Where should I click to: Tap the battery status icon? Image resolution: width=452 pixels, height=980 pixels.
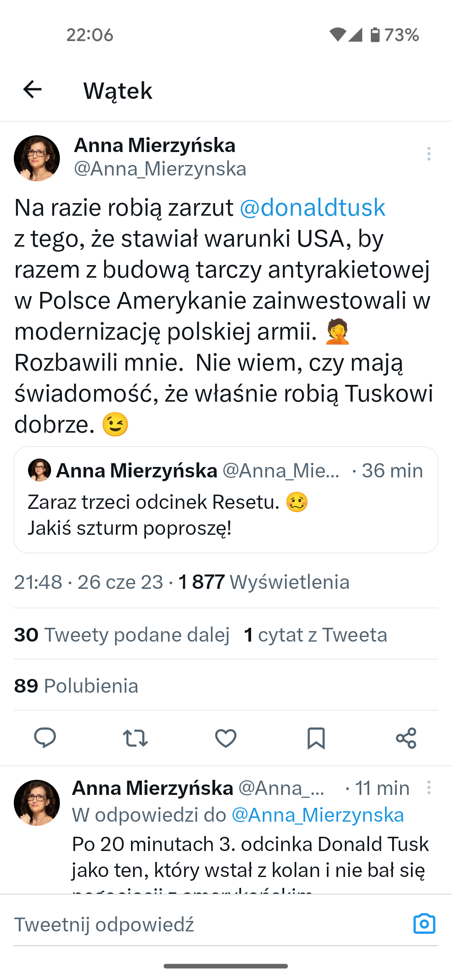pyautogui.click(x=375, y=35)
